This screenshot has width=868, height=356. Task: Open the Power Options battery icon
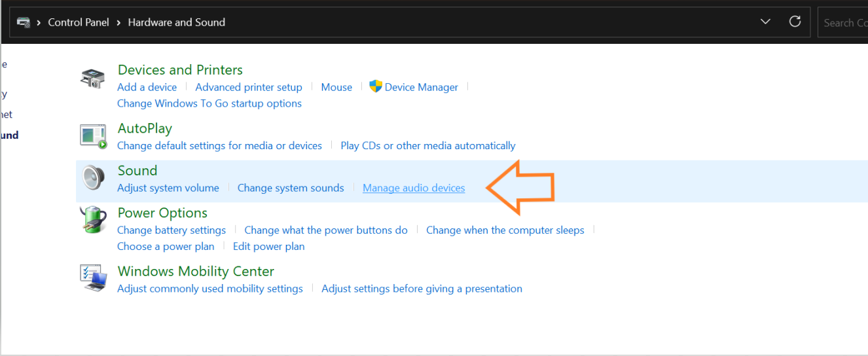coord(93,221)
